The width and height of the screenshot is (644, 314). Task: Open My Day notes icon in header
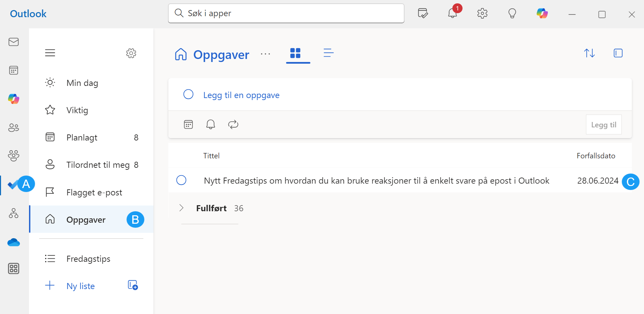point(423,13)
